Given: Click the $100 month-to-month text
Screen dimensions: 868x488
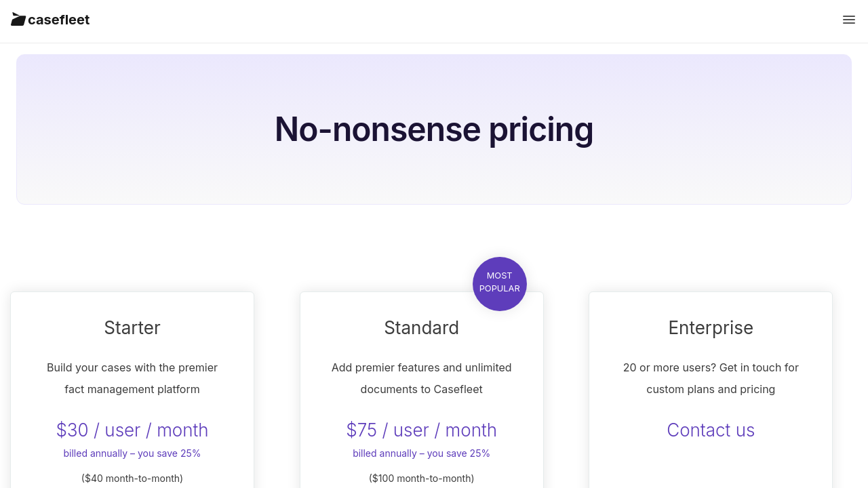Looking at the screenshot, I should pos(421,478).
